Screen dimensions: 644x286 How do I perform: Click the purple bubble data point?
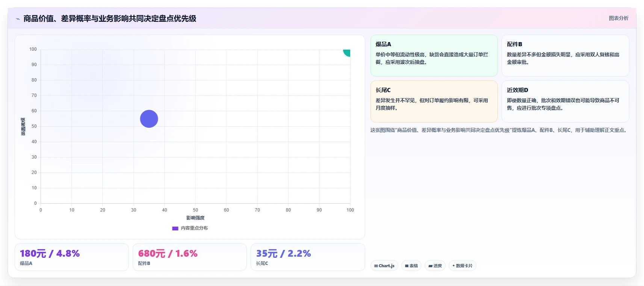(149, 119)
